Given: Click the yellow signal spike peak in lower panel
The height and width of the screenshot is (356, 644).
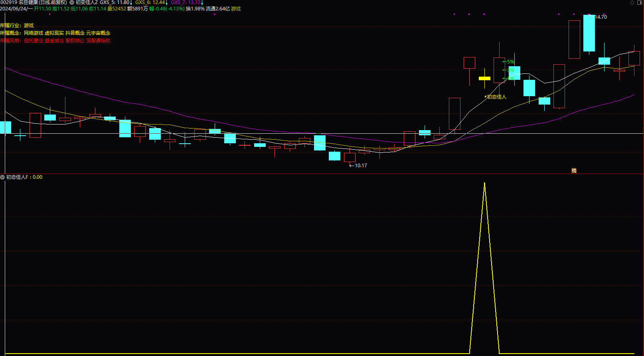Looking at the screenshot, I should point(484,183).
